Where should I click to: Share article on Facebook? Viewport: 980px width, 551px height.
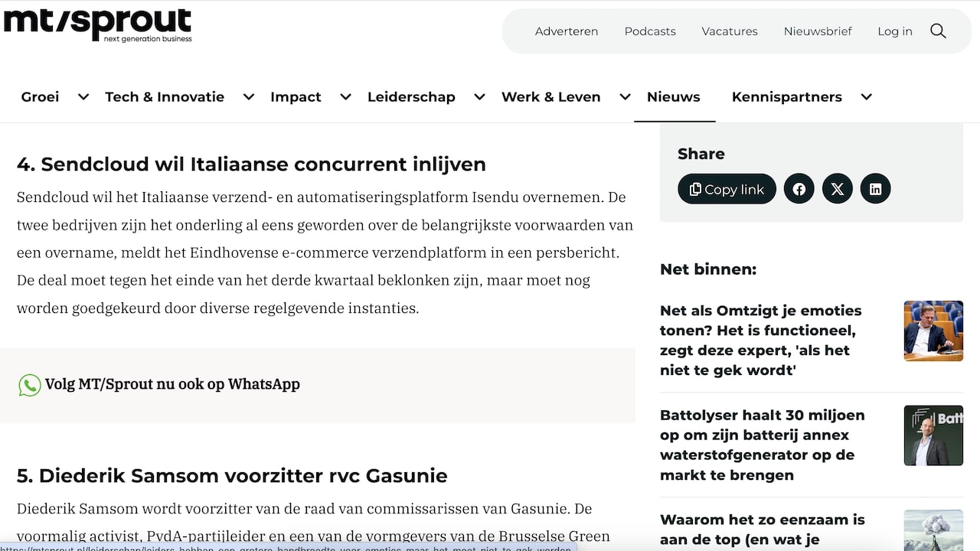click(x=799, y=189)
